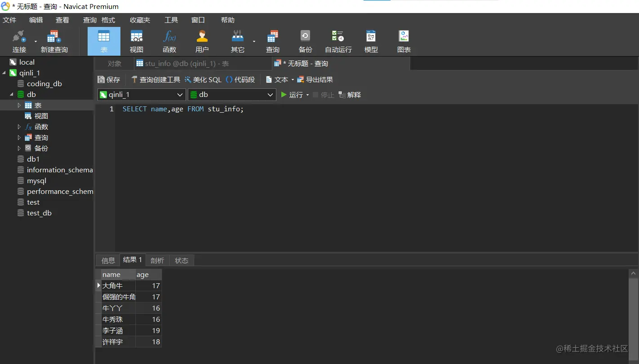Select the 许祥宇 result cell
This screenshot has width=639, height=364.
point(118,342)
